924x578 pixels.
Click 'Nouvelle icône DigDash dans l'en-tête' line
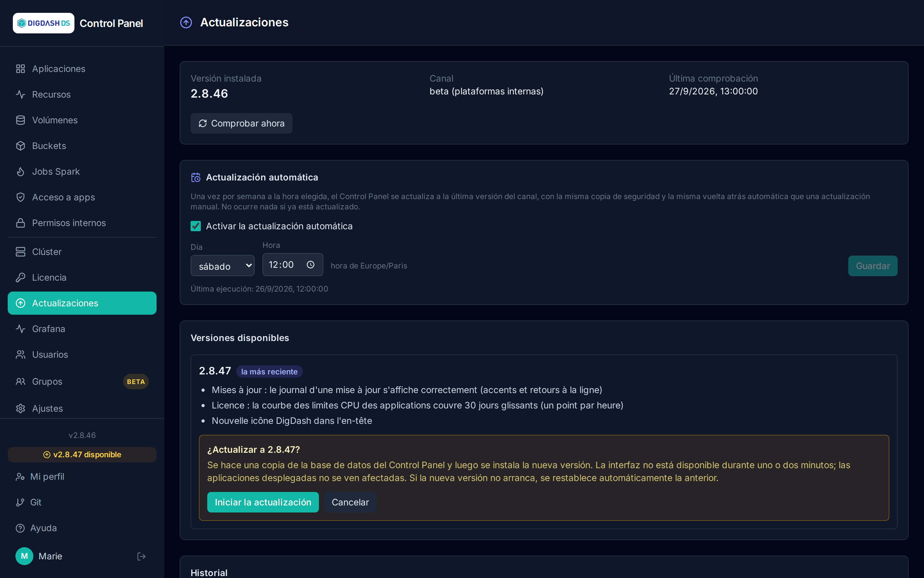click(292, 421)
